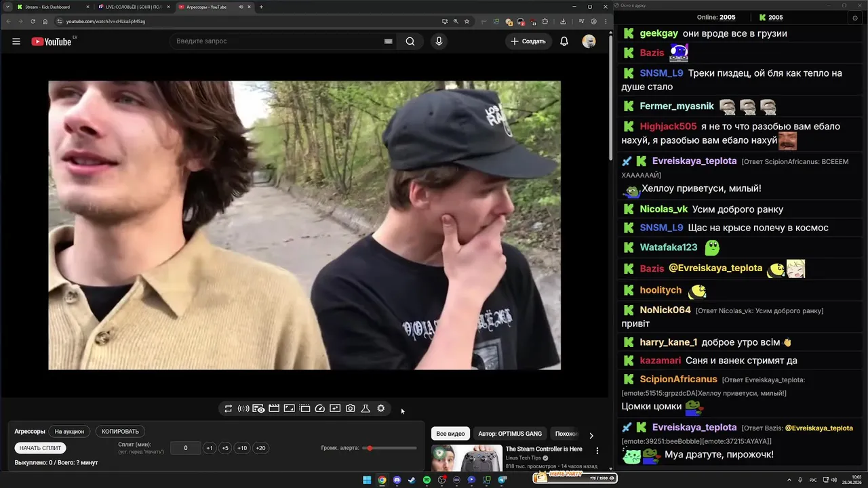Open browser downloads icon
Image resolution: width=868 pixels, height=488 pixels.
click(564, 21)
